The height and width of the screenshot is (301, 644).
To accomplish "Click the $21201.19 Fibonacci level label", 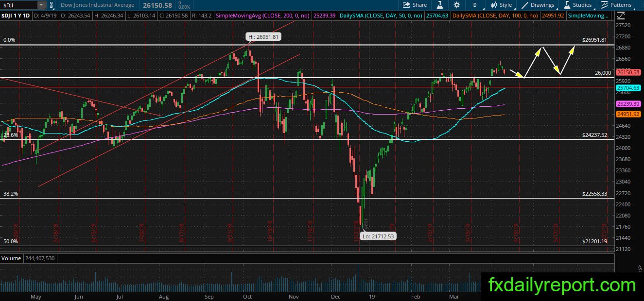I will (x=595, y=241).
